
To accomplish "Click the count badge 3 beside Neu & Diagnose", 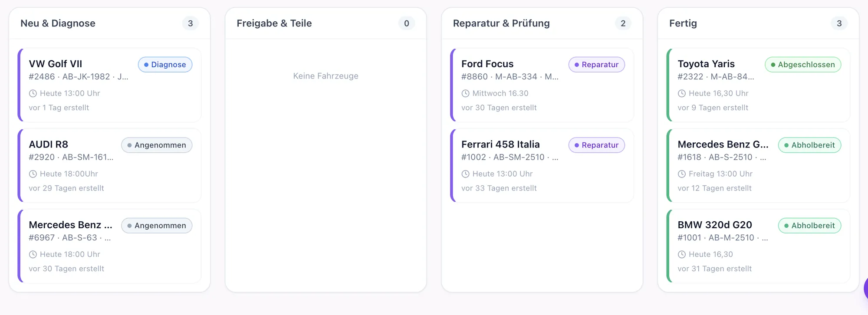I will tap(190, 23).
